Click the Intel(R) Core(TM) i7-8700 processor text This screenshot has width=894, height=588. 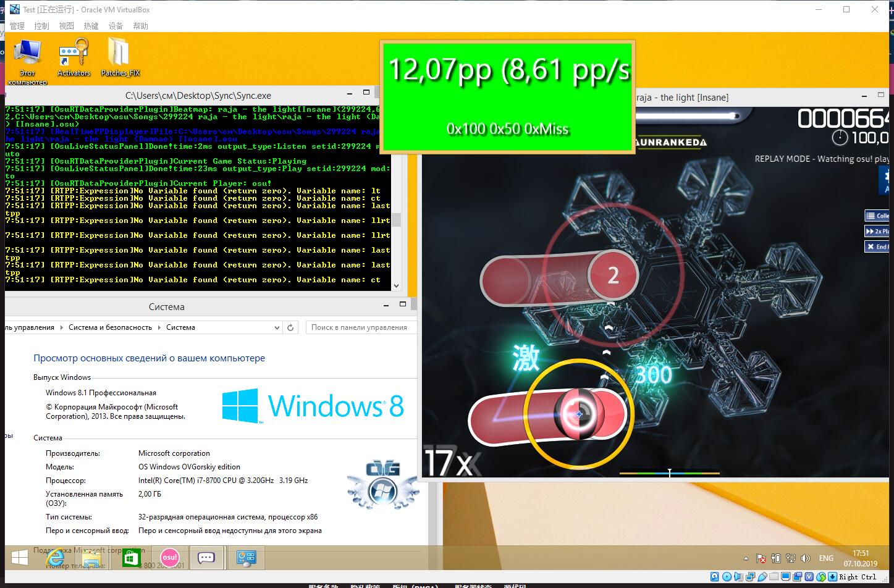(x=223, y=481)
